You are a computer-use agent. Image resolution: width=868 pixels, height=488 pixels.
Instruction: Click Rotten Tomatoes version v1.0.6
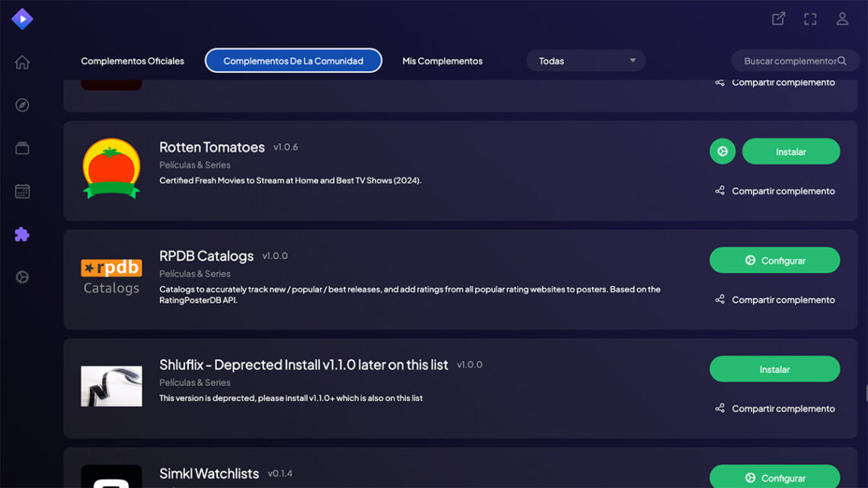[x=286, y=147]
